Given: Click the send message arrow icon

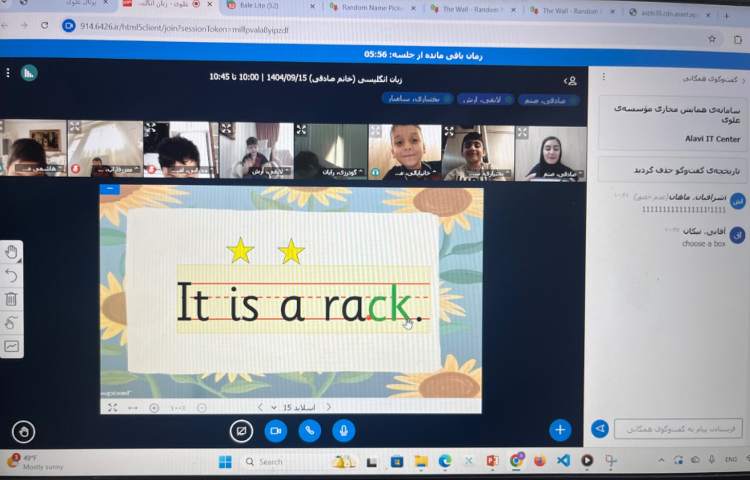Looking at the screenshot, I should pos(600,429).
